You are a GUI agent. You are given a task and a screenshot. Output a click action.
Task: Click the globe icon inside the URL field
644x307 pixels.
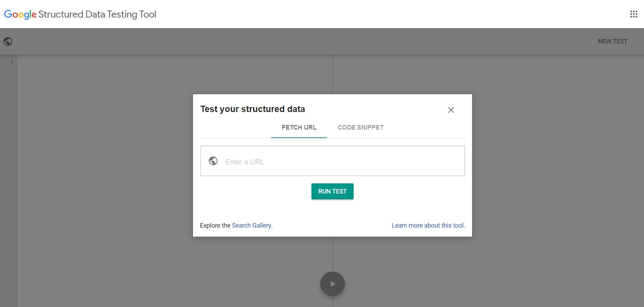click(213, 161)
